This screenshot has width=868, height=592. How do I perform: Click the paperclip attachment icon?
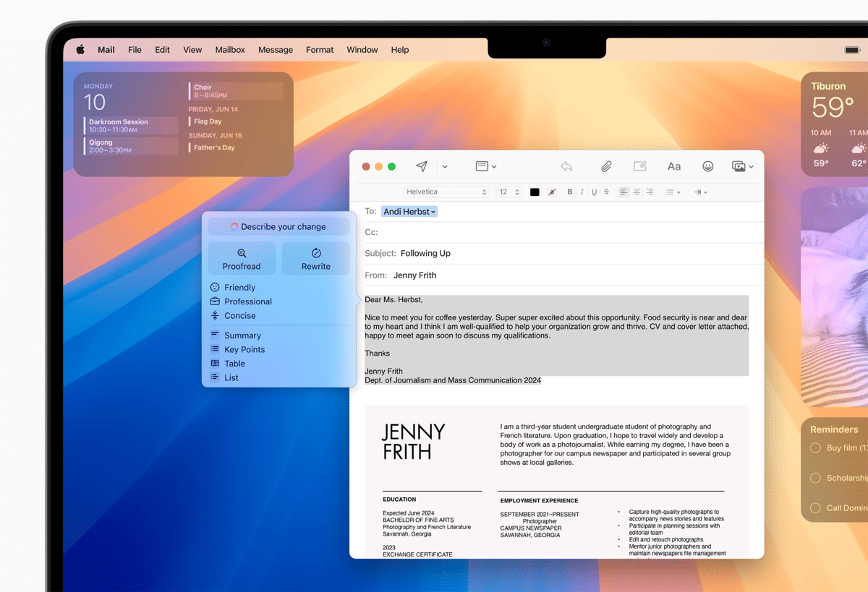point(606,166)
